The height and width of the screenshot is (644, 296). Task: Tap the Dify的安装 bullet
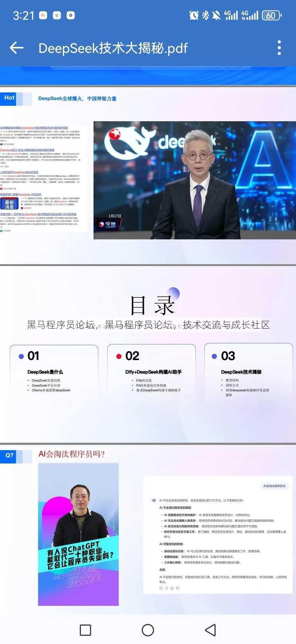pos(144,380)
